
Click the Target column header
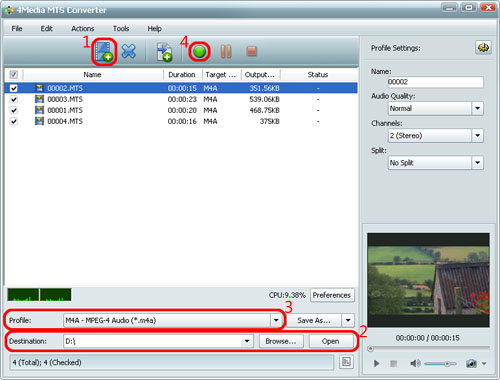(x=221, y=74)
